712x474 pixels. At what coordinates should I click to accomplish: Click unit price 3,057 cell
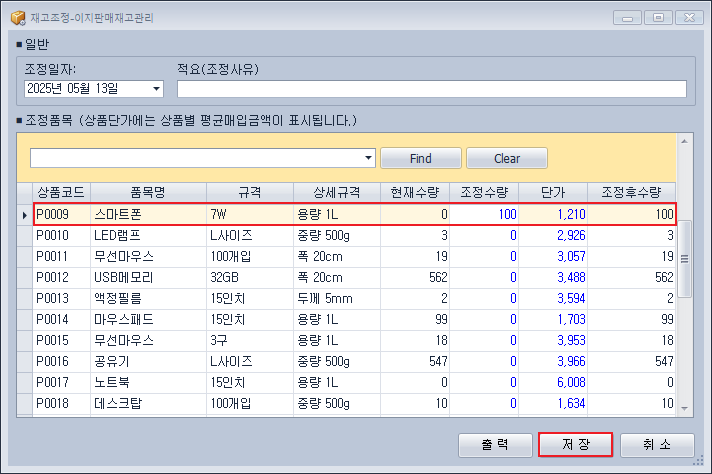(x=553, y=257)
